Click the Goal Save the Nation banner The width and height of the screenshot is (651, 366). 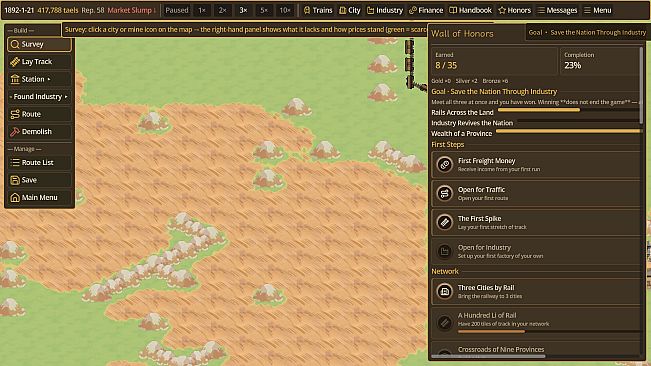(x=587, y=32)
